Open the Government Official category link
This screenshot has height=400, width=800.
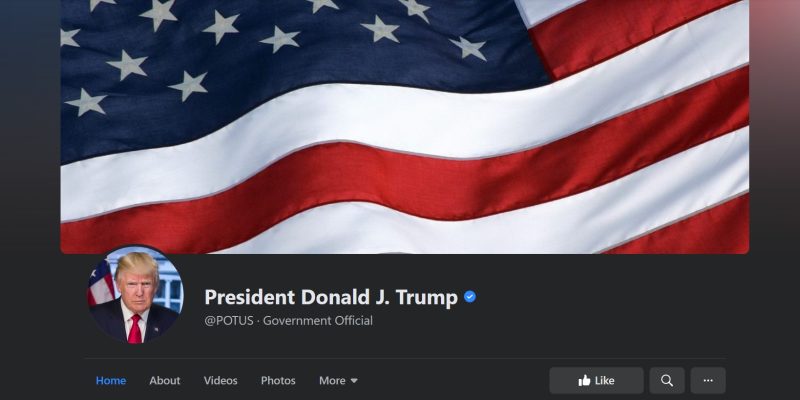click(318, 321)
